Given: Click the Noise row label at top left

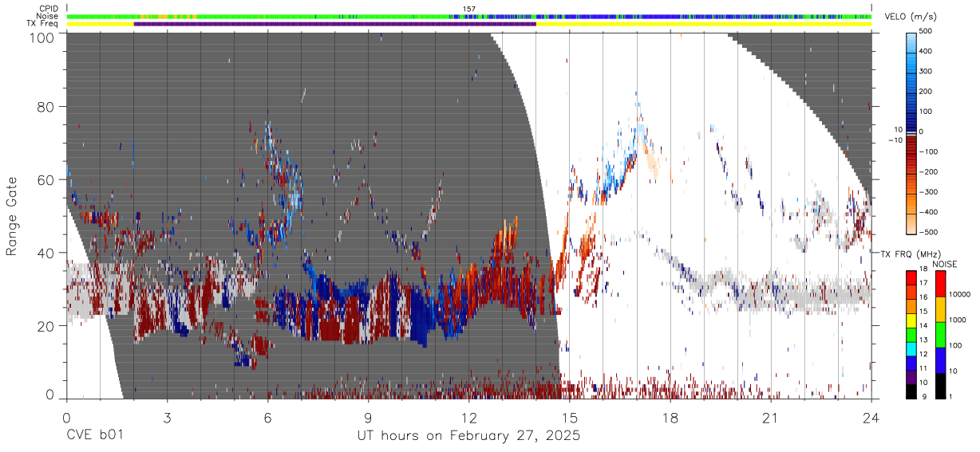Looking at the screenshot, I should pos(48,16).
